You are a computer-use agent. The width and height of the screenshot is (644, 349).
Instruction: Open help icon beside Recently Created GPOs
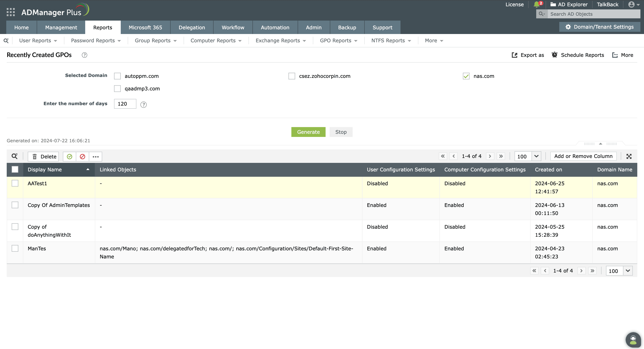point(85,55)
